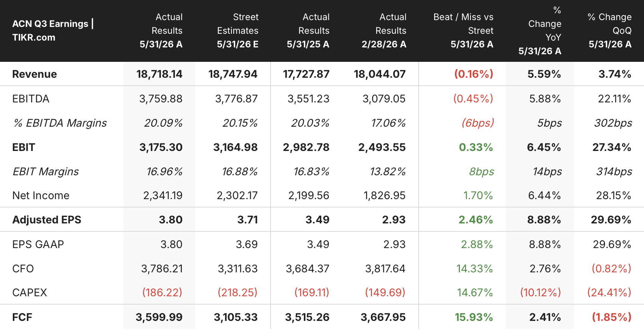Click Revenue QoQ change 3.74%
This screenshot has height=330, width=644.
click(x=615, y=74)
